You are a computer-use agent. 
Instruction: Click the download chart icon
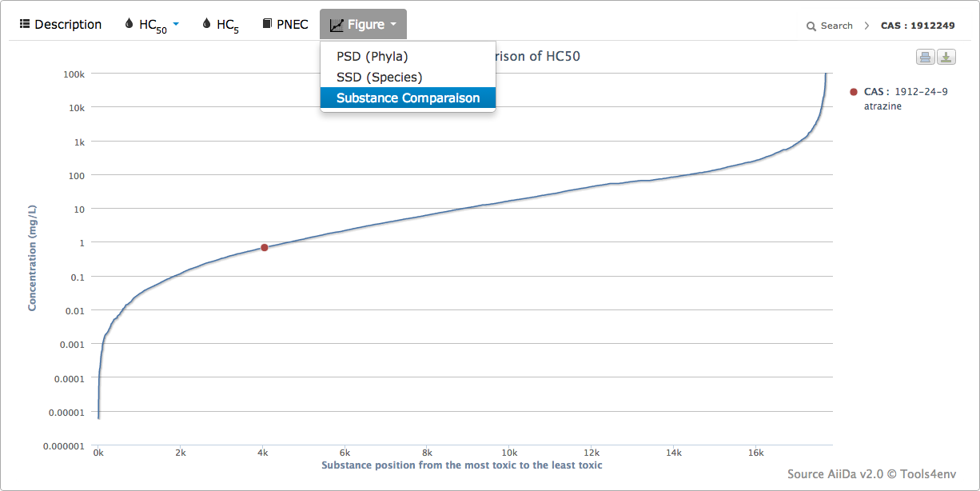[946, 57]
